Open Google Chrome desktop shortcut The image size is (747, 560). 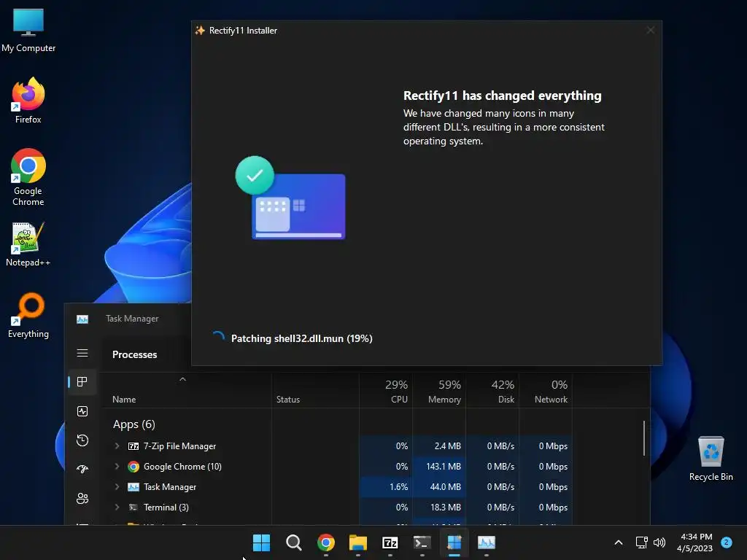(28, 176)
